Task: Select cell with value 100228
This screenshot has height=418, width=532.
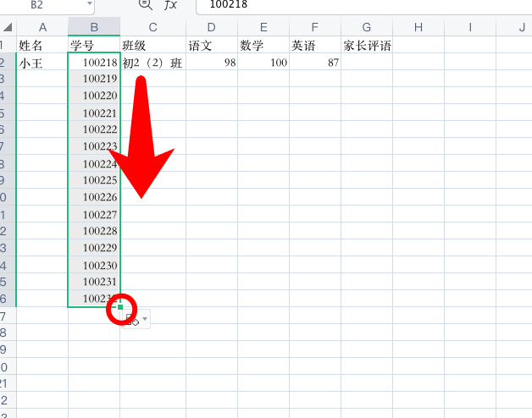Action: tap(94, 231)
